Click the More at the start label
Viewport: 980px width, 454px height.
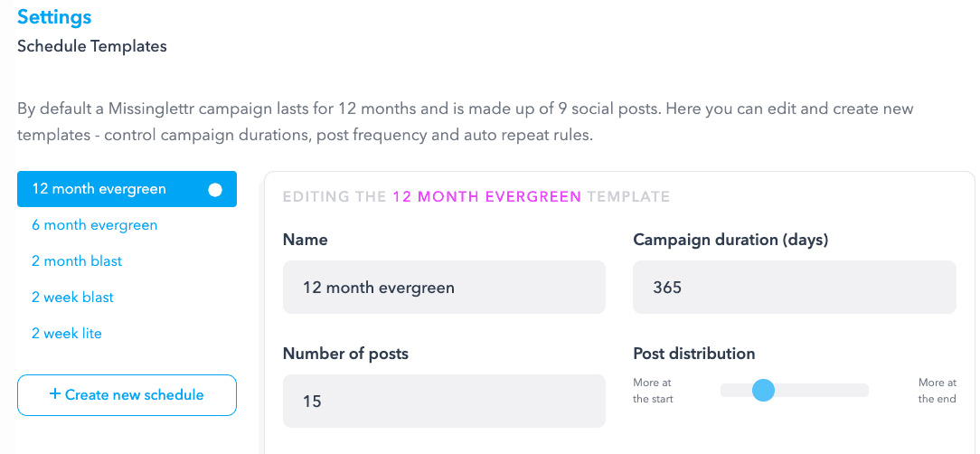coord(653,391)
